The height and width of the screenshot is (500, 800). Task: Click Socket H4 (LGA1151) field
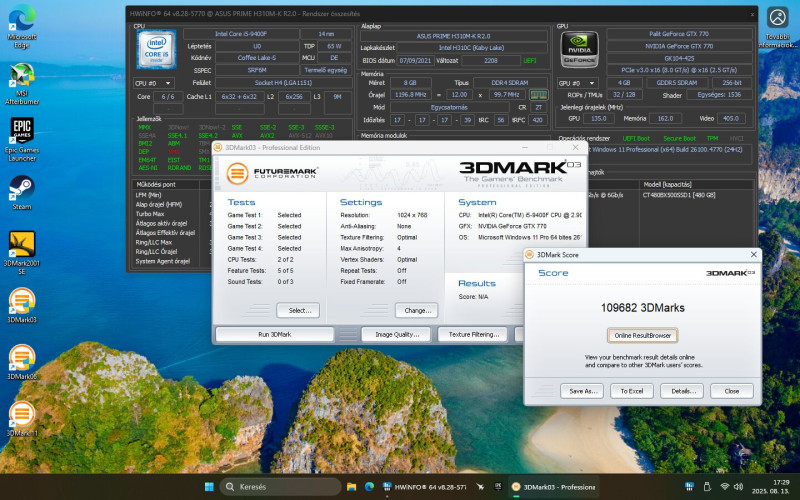tap(283, 82)
